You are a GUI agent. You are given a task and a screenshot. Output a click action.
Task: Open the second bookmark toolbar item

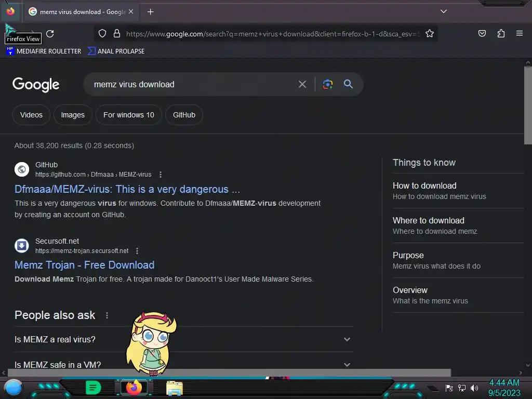116,51
